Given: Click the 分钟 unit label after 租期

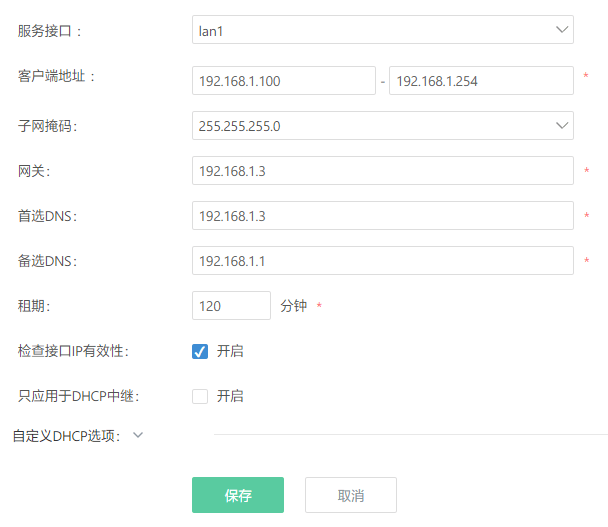Looking at the screenshot, I should point(294,306).
